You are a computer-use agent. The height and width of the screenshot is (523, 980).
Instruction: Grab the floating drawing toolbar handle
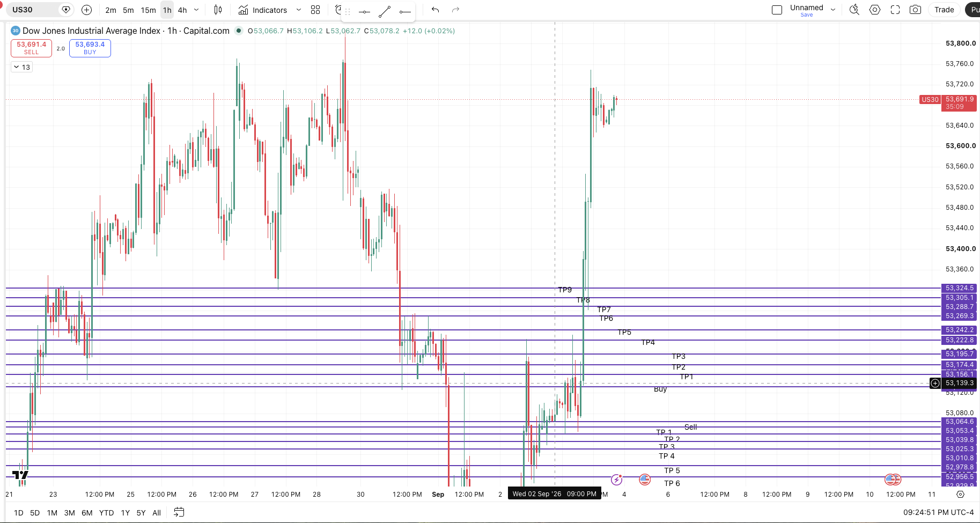348,11
